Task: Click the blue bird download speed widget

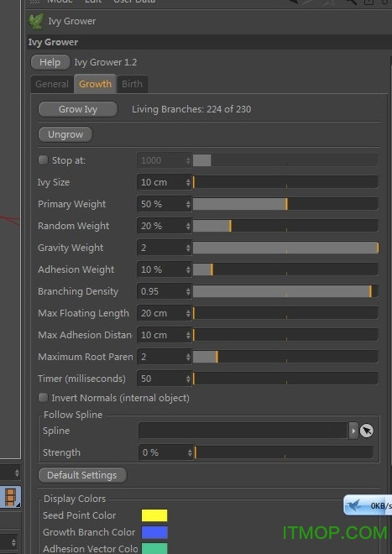Action: coord(368,505)
